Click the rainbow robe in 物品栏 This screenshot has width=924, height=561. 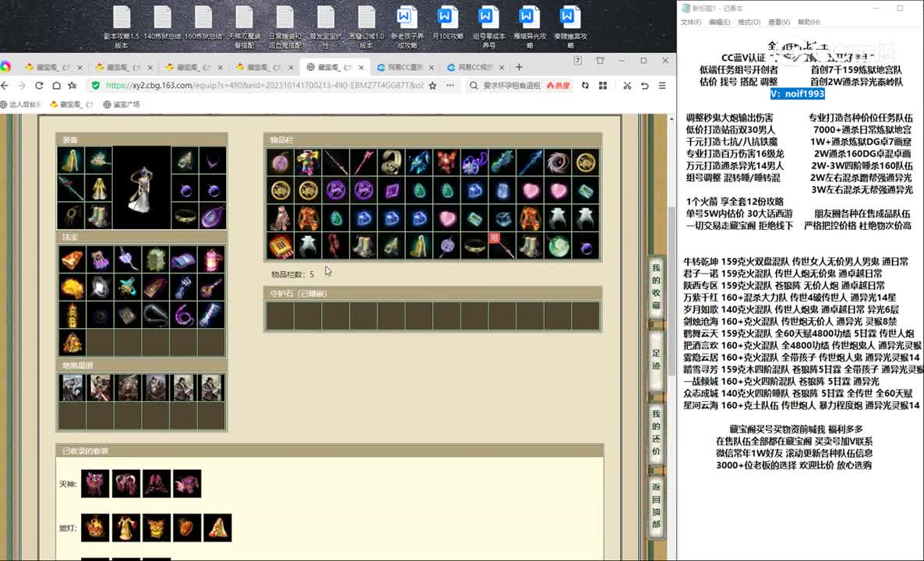[x=308, y=162]
